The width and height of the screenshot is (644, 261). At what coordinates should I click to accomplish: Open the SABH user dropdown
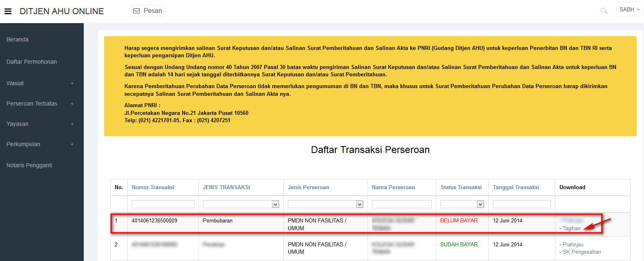[629, 10]
